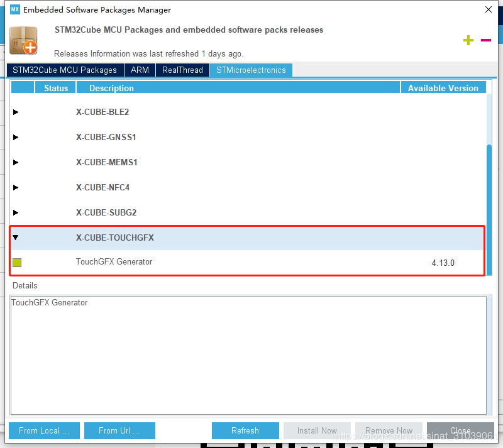Switch to STM32Cube MCU Packages tab
The height and width of the screenshot is (448, 503).
[x=65, y=70]
